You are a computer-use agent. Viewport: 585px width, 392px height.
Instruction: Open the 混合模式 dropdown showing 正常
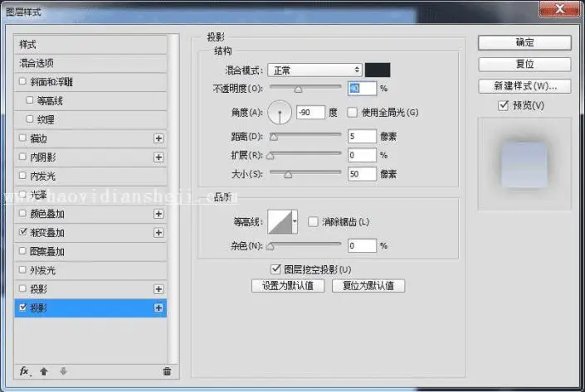tap(314, 70)
